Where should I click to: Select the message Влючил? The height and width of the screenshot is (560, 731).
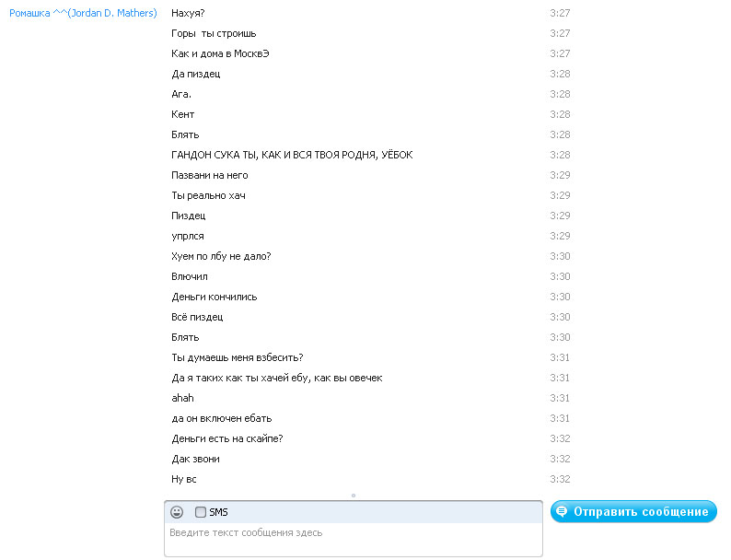(x=190, y=276)
